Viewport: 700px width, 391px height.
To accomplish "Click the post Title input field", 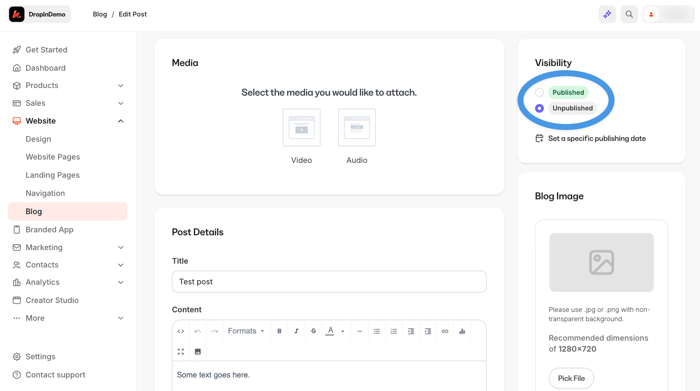I will coord(329,282).
